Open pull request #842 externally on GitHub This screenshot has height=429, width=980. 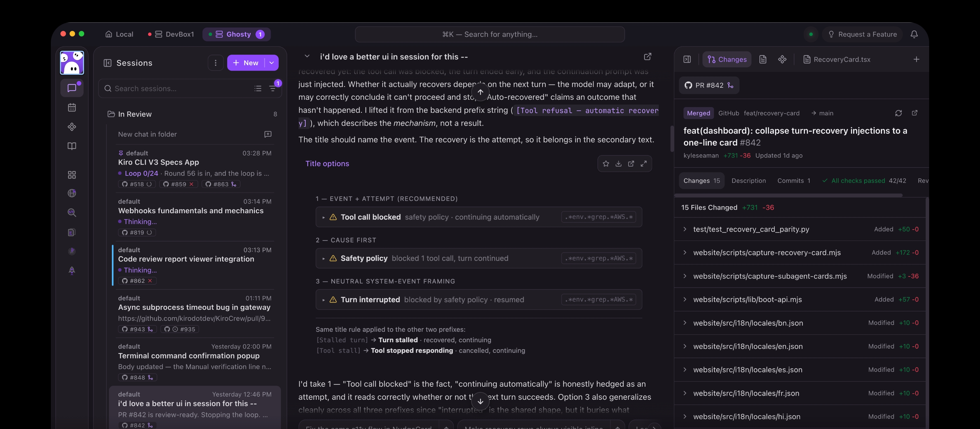click(915, 113)
